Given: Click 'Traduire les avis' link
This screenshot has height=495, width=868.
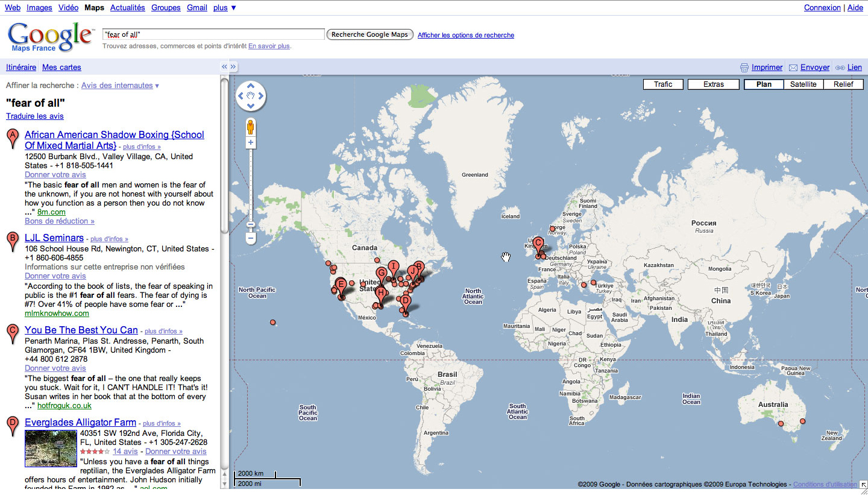Looking at the screenshot, I should (x=35, y=116).
